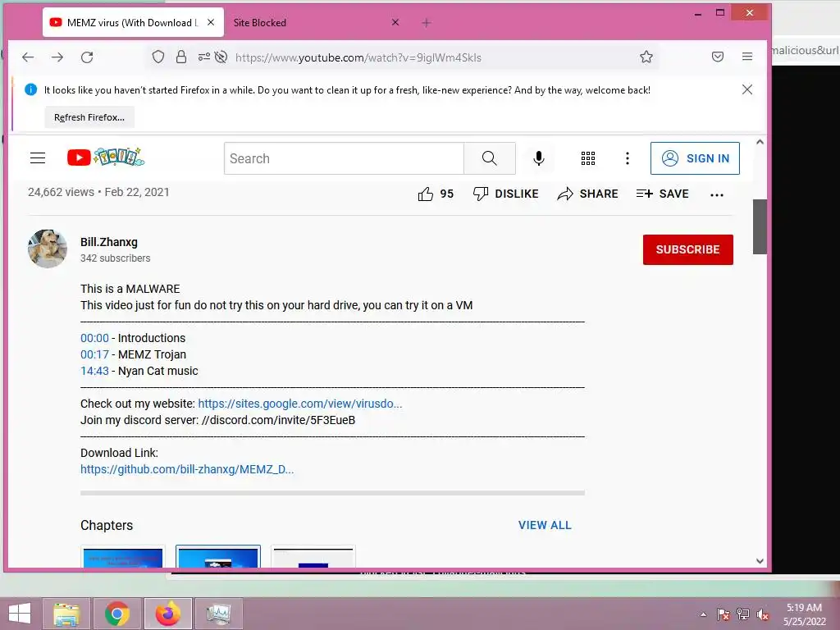The width and height of the screenshot is (840, 630).
Task: Open the YouTube apps grid
Action: click(587, 158)
